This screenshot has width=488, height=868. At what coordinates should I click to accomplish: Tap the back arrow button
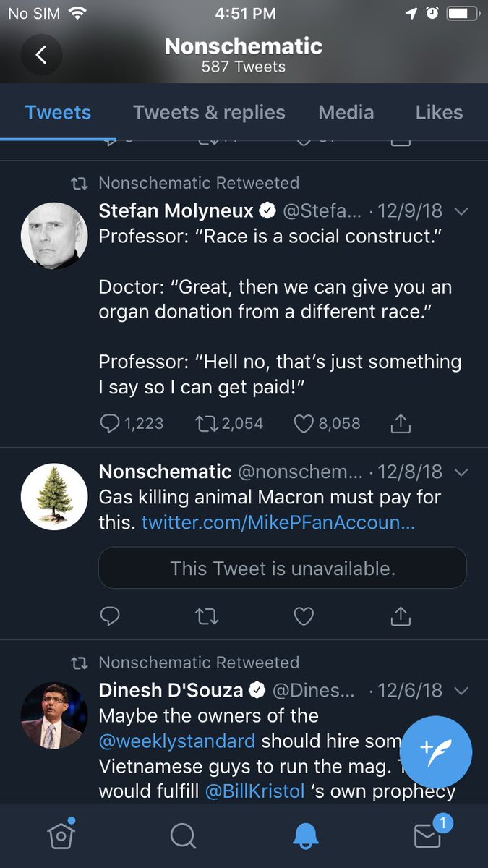(41, 54)
